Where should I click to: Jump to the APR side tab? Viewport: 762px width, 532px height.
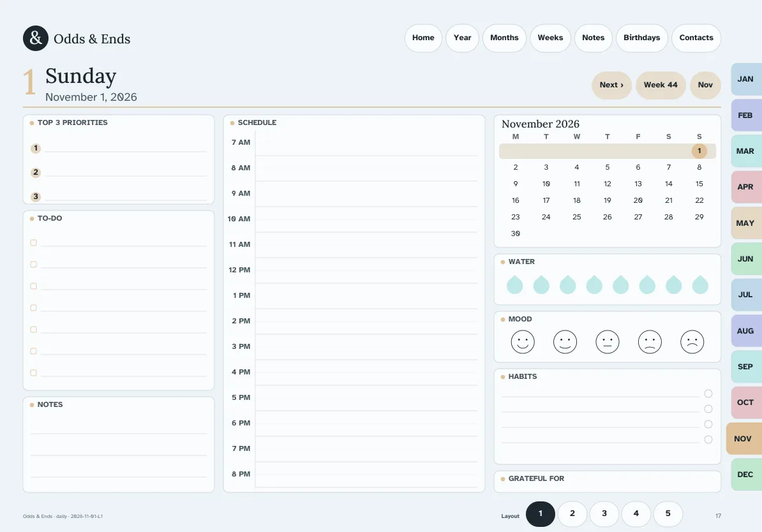pyautogui.click(x=747, y=187)
